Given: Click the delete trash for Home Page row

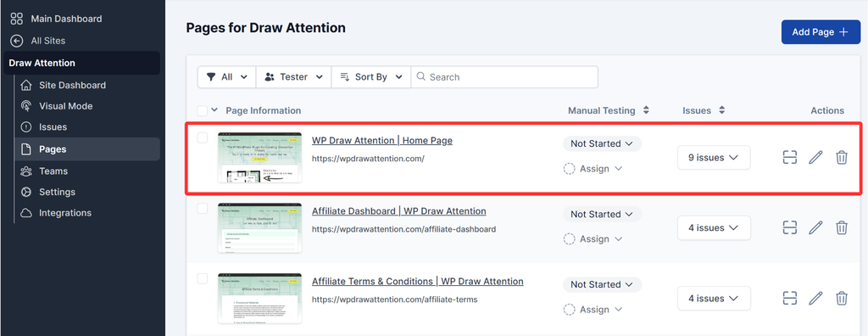Looking at the screenshot, I should [x=842, y=158].
